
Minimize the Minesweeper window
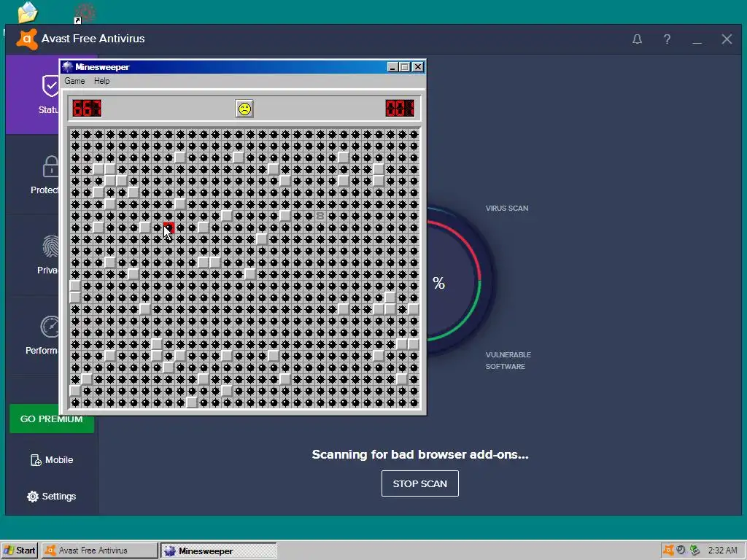[x=392, y=67]
